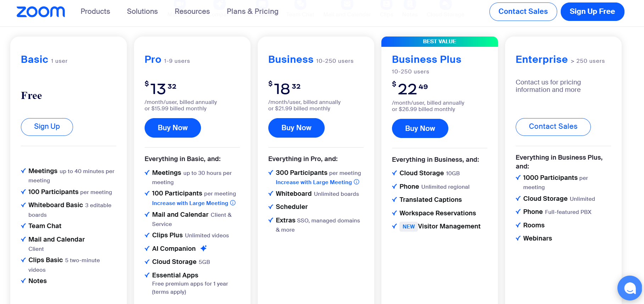The image size is (644, 304).
Task: Click checkmark icon beside Webinars
Action: (518, 238)
